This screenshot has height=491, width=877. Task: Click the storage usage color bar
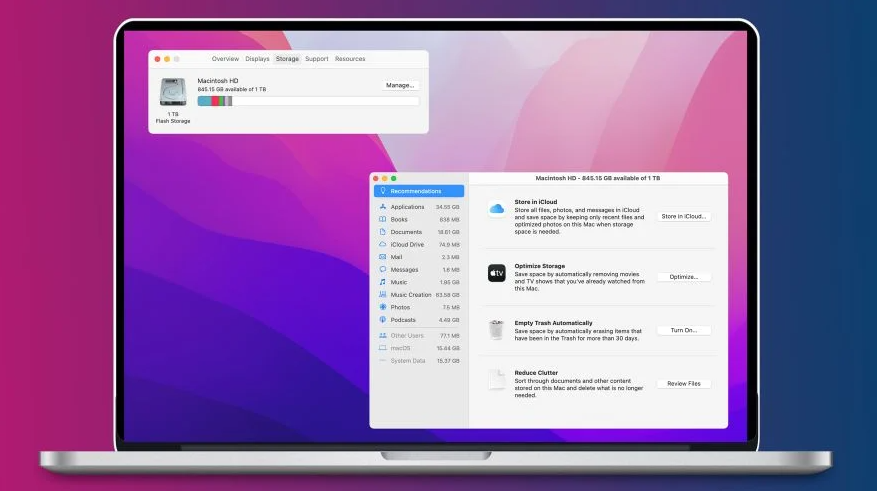(x=308, y=101)
